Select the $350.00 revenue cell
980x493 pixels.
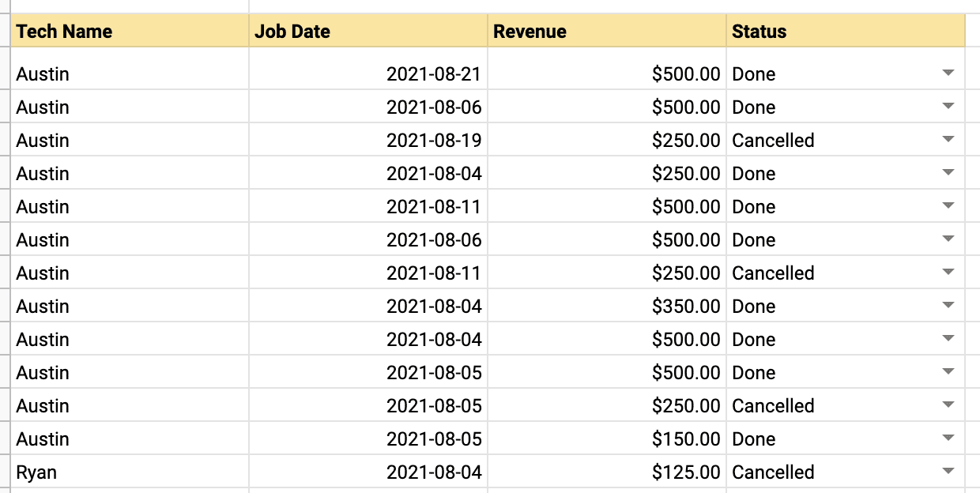607,306
